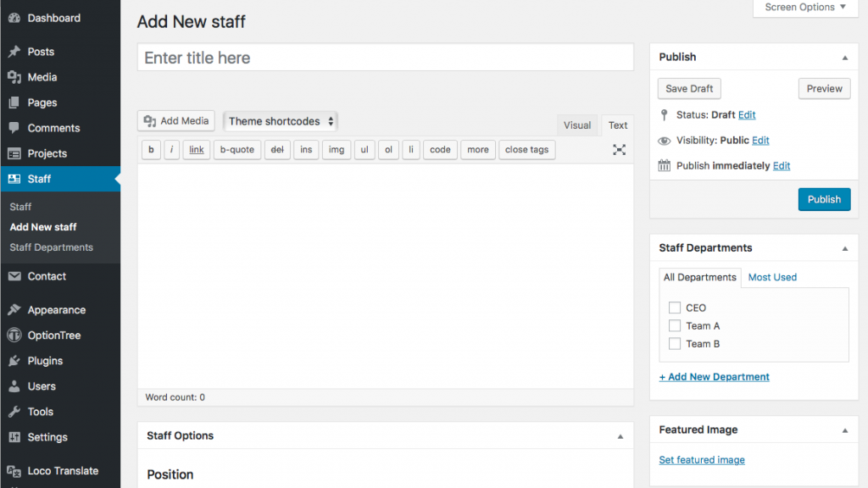Expand the Screen Options panel
The height and width of the screenshot is (488, 868).
pos(804,8)
